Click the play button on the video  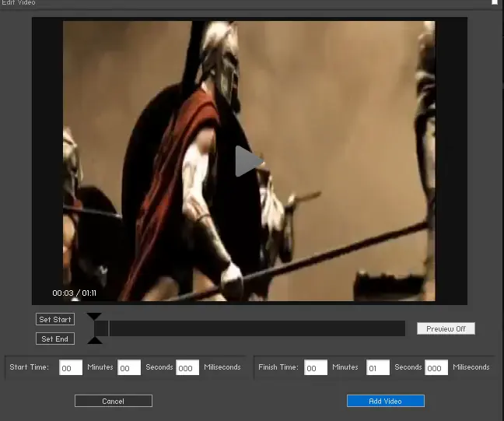(x=249, y=161)
